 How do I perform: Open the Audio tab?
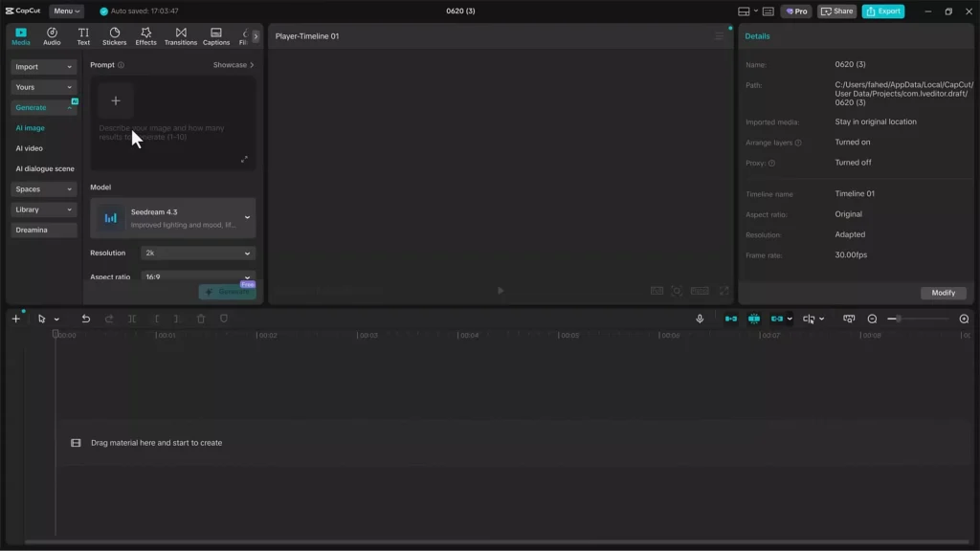(52, 36)
